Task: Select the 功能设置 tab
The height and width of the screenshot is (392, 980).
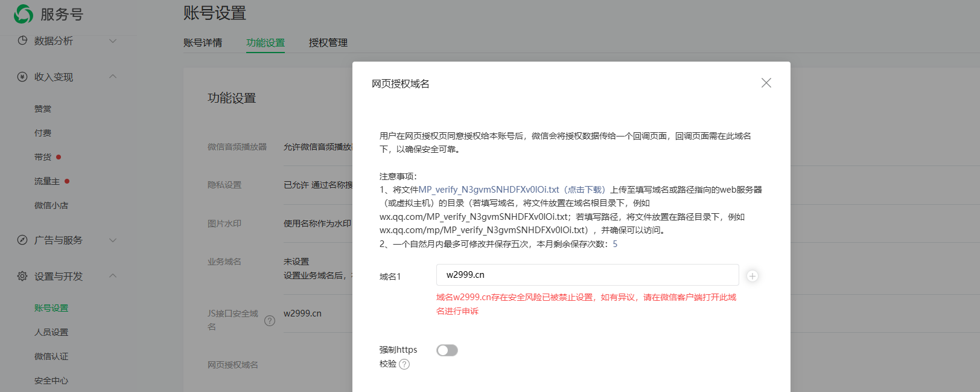Action: (266, 43)
